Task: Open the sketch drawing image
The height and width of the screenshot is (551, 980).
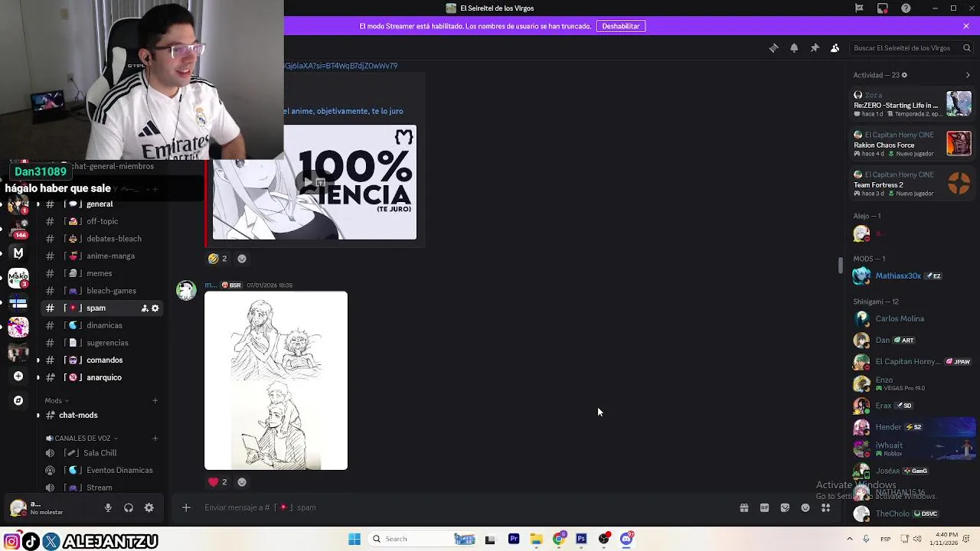Action: point(276,380)
